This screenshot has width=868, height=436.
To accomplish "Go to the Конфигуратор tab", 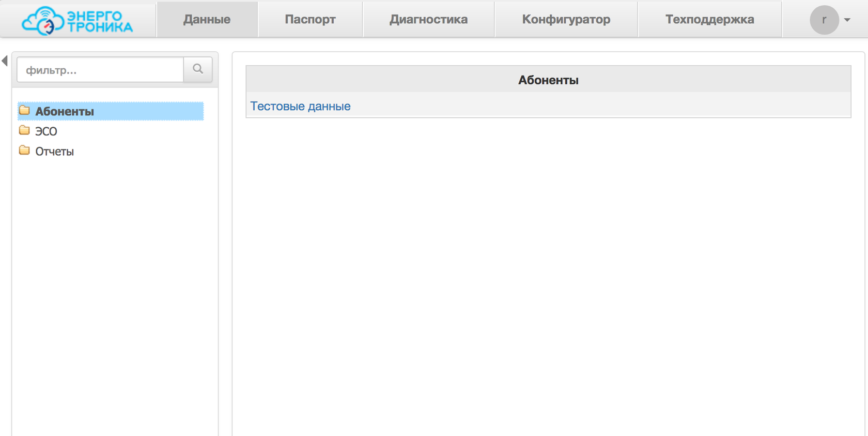I will tap(566, 19).
